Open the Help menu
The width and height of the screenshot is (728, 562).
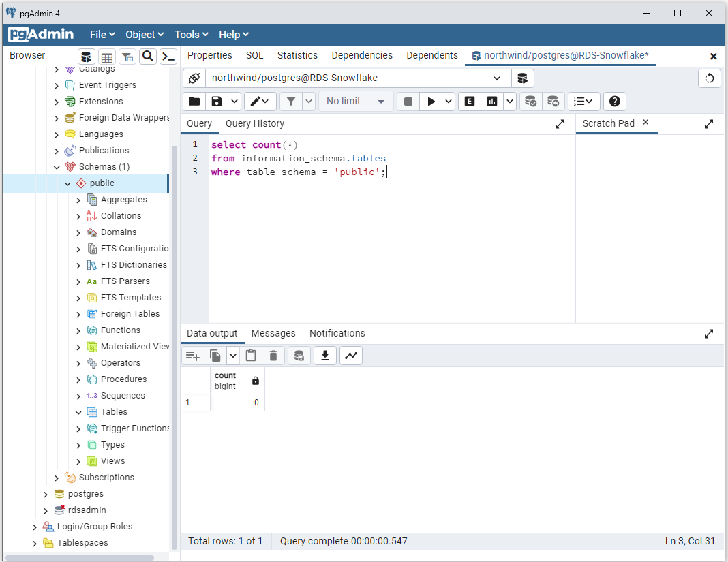click(234, 34)
